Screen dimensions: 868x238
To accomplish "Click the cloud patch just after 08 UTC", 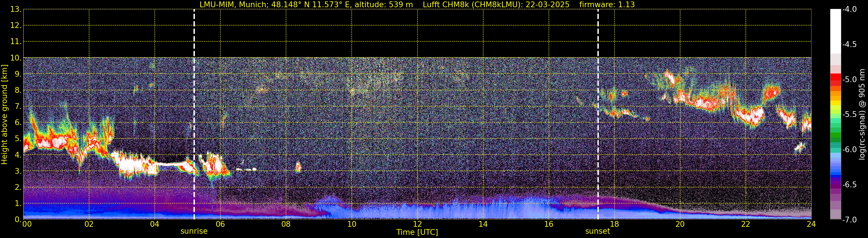I will tap(298, 167).
